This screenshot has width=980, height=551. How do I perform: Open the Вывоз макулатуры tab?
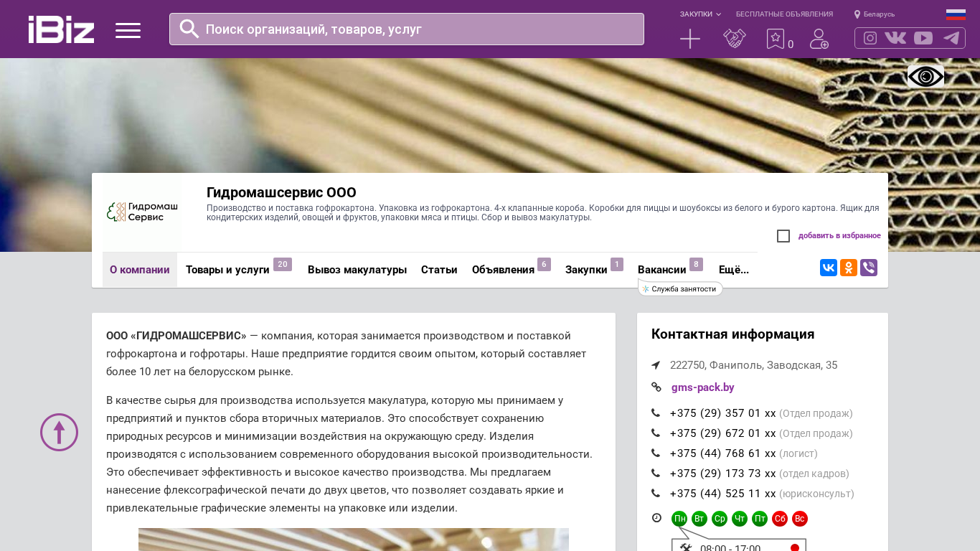tap(357, 270)
